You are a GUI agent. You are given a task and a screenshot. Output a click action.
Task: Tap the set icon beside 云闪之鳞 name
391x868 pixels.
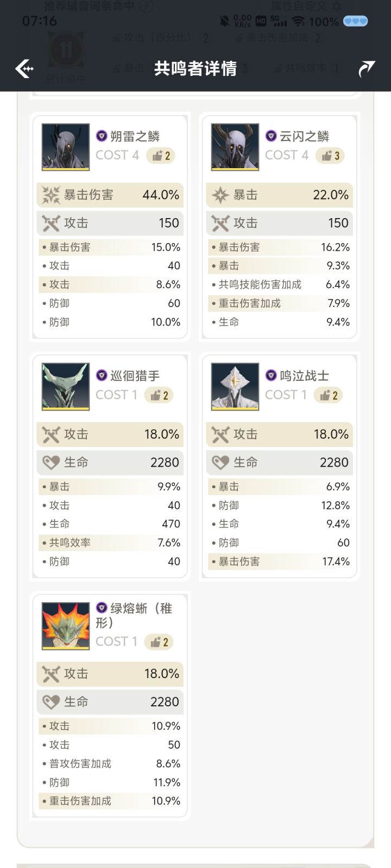[271, 136]
